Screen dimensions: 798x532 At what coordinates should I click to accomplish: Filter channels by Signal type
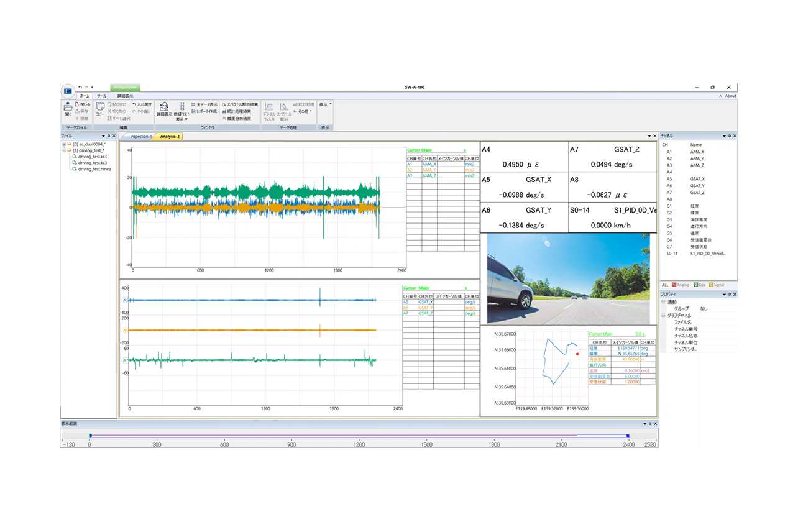pos(717,285)
